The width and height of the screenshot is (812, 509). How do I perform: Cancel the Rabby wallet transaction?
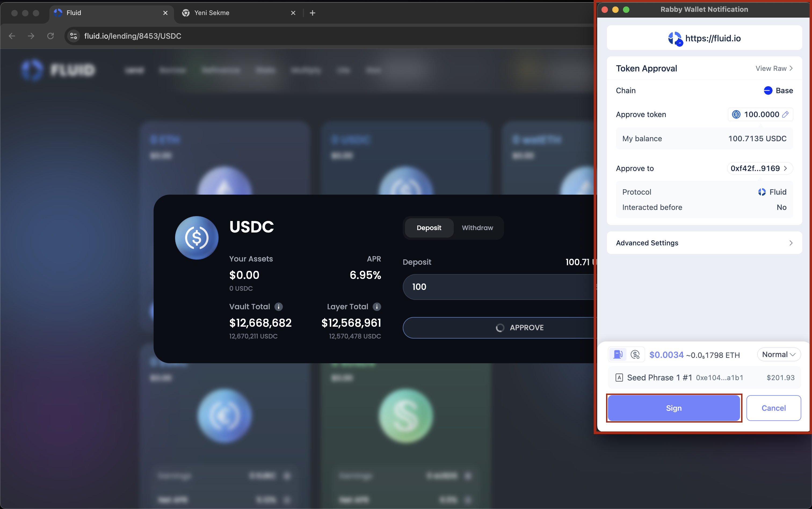coord(773,408)
